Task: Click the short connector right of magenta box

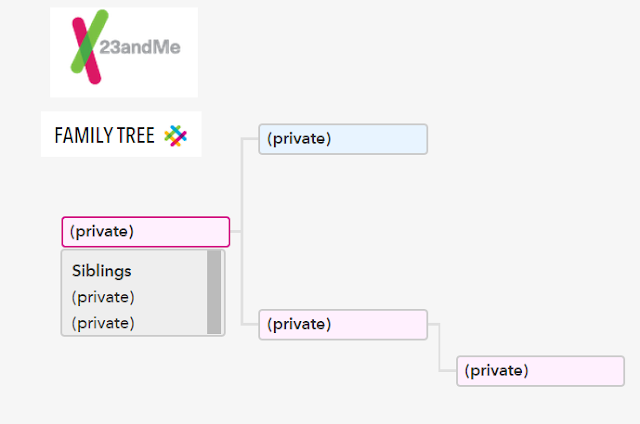Action: pos(235,232)
